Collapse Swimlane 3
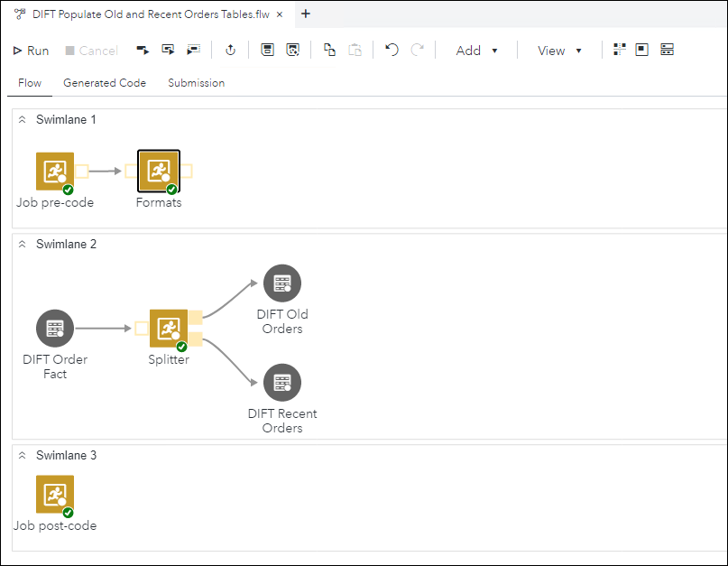The width and height of the screenshot is (728, 566). 22,455
